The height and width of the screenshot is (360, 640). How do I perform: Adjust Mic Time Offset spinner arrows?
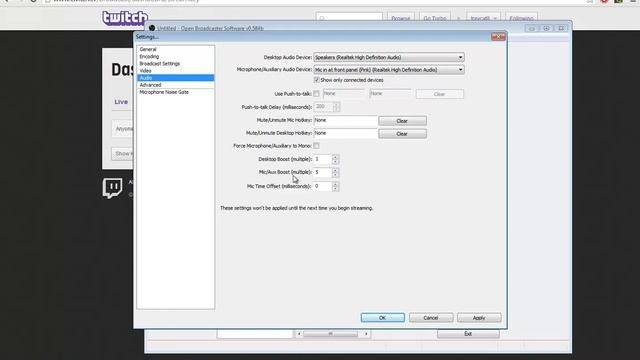point(335,187)
